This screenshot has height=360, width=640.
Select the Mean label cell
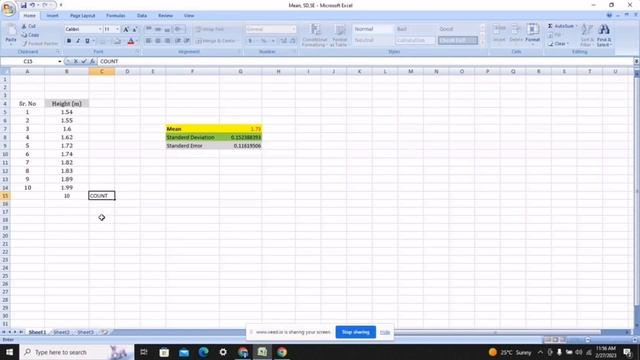(192, 129)
